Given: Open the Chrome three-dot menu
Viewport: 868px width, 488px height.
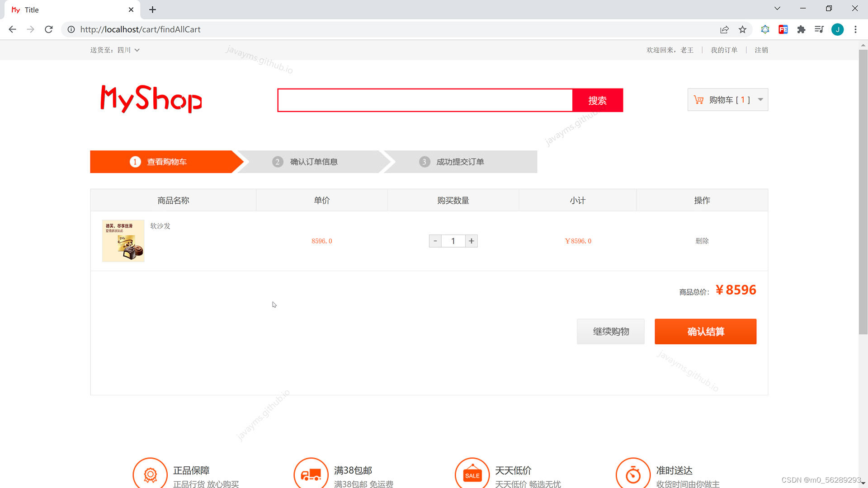Looking at the screenshot, I should coord(855,29).
